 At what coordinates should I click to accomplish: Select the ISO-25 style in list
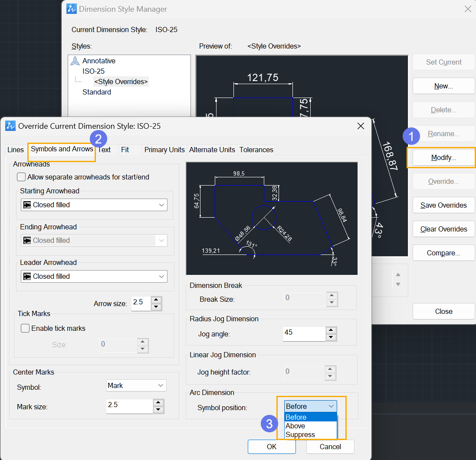tap(93, 71)
